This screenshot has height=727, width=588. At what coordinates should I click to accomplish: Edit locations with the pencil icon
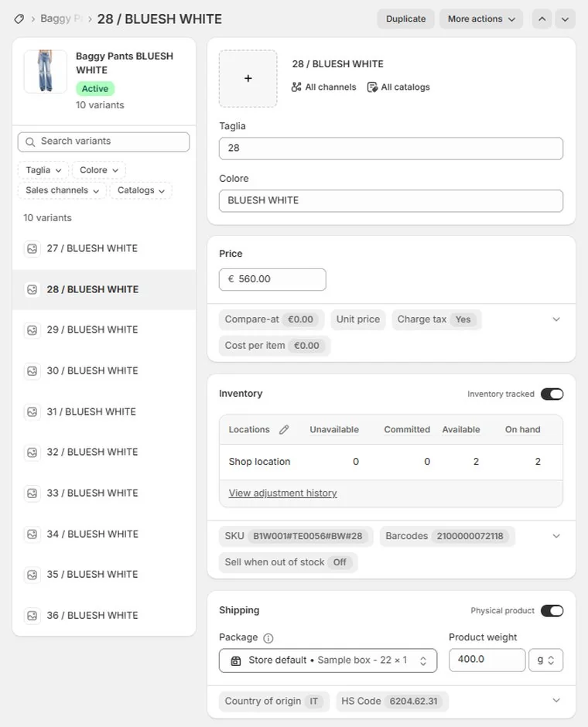pyautogui.click(x=284, y=430)
